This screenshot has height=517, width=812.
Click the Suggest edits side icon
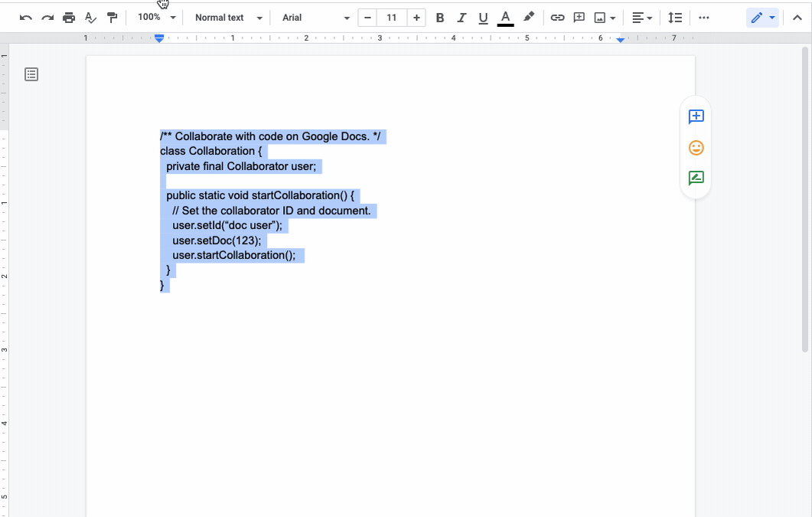click(x=696, y=178)
